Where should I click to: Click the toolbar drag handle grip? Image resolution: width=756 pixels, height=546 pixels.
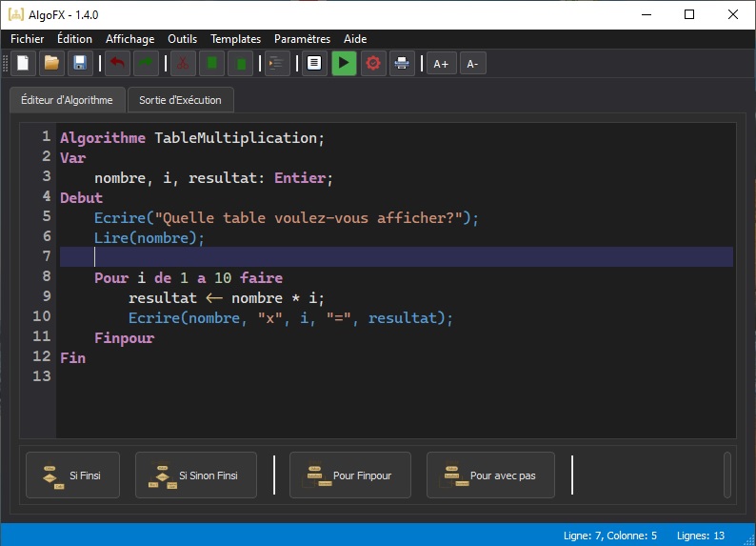6,63
